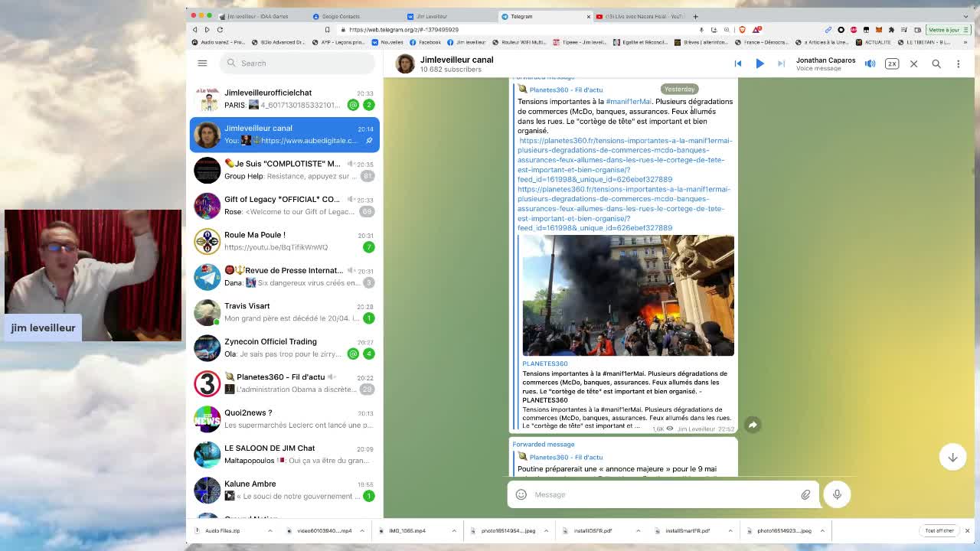The height and width of the screenshot is (551, 980).
Task: Expand installSmartFR.pdf download options
Action: click(730, 530)
